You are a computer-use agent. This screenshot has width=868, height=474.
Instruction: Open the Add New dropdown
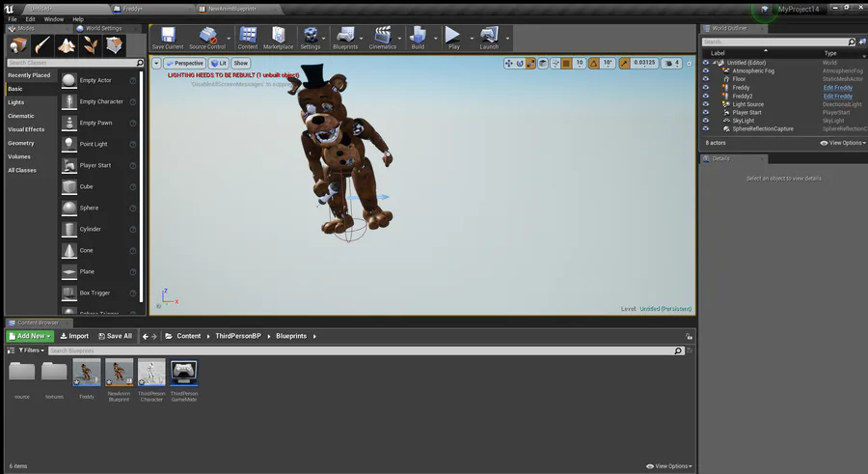click(x=29, y=336)
